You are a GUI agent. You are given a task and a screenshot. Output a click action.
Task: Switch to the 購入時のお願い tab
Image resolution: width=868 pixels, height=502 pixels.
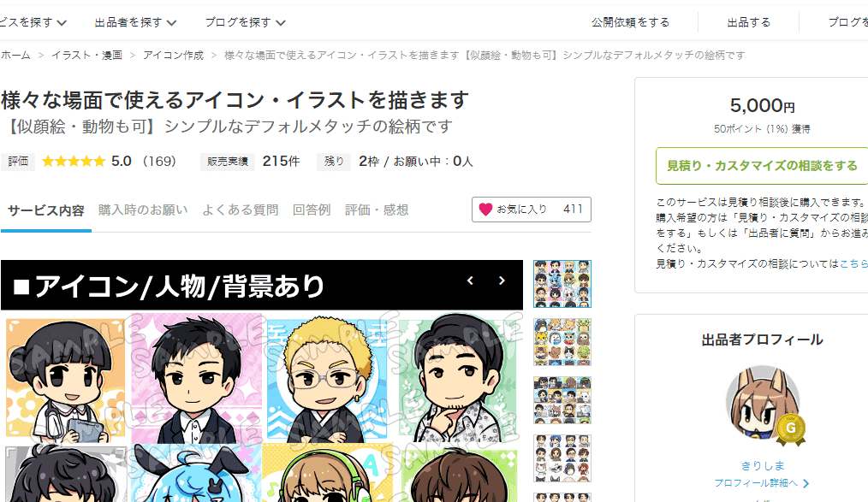coord(143,210)
